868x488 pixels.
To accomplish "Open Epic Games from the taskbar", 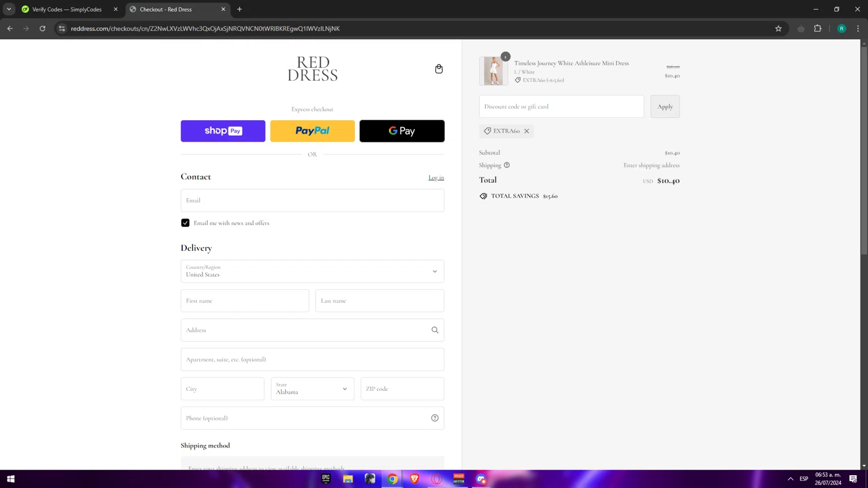I will pyautogui.click(x=326, y=479).
